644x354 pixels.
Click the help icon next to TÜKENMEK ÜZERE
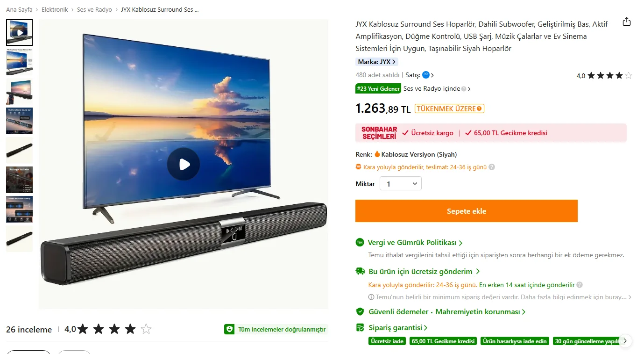(x=479, y=109)
